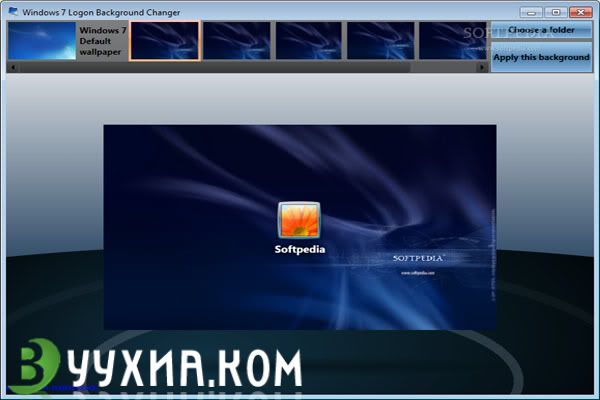Maximize the Logon Background Changer window
The width and height of the screenshot is (600, 400).
pos(556,12)
